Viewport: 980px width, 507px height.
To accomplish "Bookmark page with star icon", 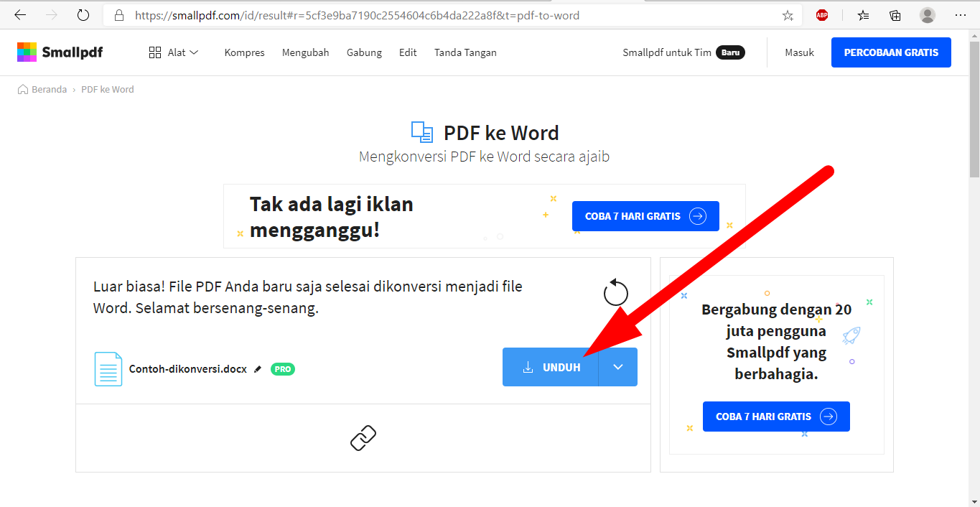I will pyautogui.click(x=788, y=15).
